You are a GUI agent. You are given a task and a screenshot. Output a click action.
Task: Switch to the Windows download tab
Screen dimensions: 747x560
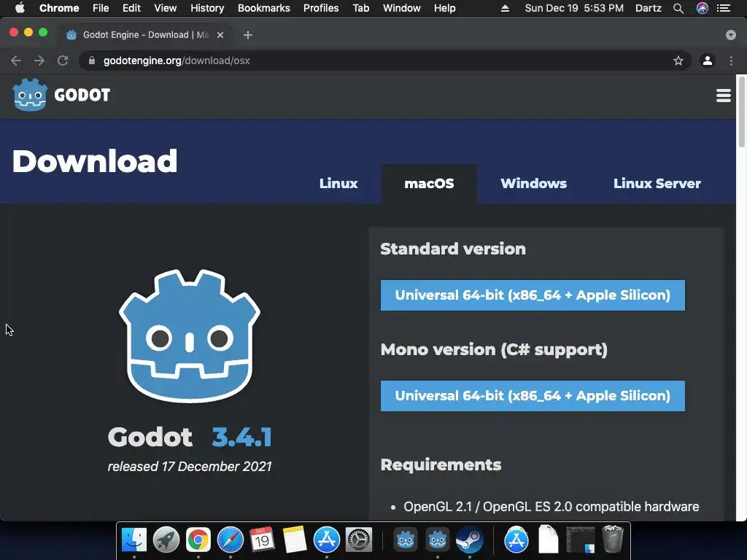533,183
